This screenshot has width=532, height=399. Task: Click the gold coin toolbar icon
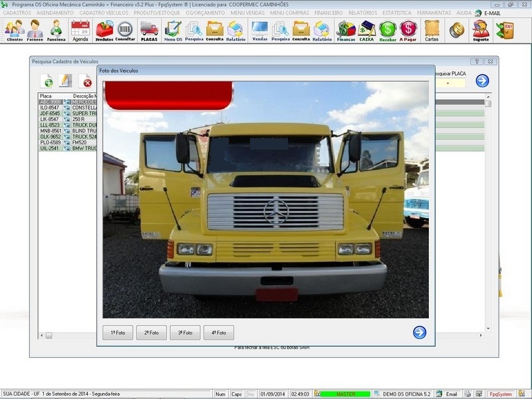coord(457,30)
